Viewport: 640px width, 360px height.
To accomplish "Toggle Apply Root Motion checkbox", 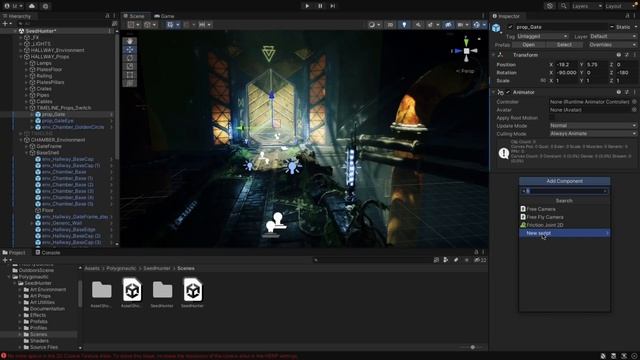I will [x=552, y=118].
